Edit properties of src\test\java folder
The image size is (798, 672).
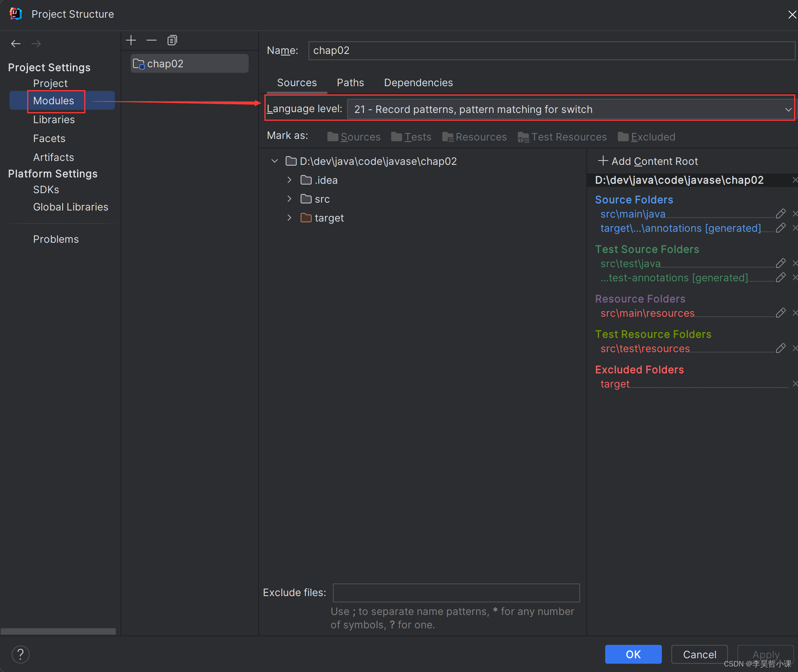point(781,263)
